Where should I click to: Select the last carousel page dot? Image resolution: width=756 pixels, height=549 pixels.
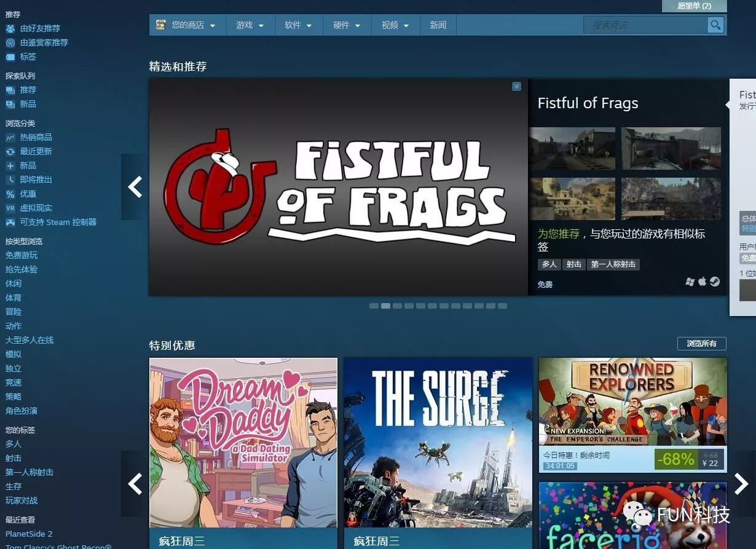[502, 306]
